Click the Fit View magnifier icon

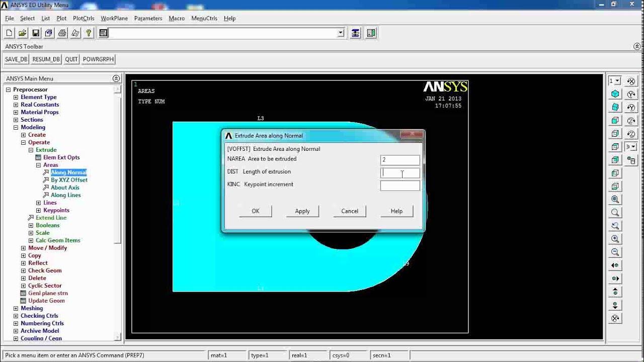coord(615,199)
